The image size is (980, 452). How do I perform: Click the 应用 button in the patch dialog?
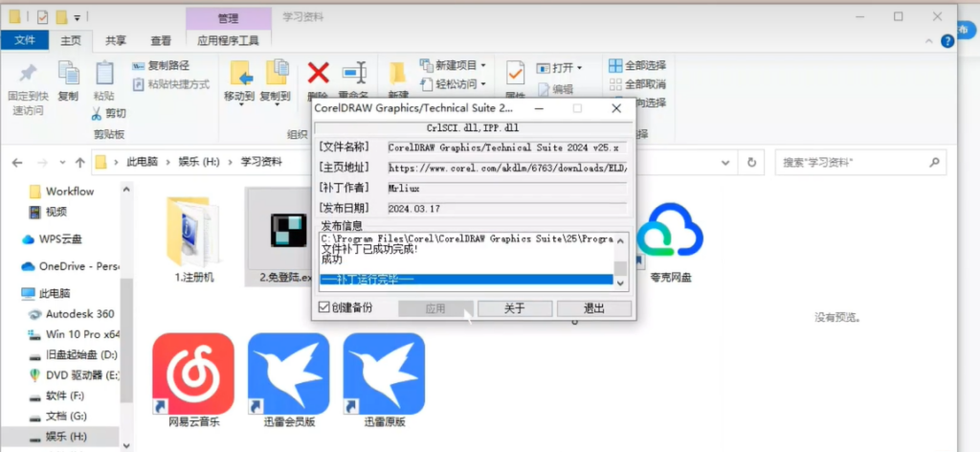(435, 308)
